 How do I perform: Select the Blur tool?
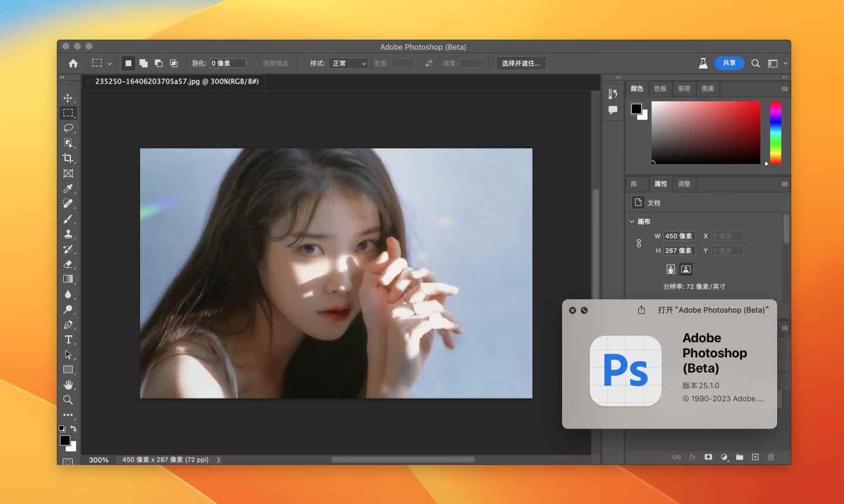tap(68, 294)
